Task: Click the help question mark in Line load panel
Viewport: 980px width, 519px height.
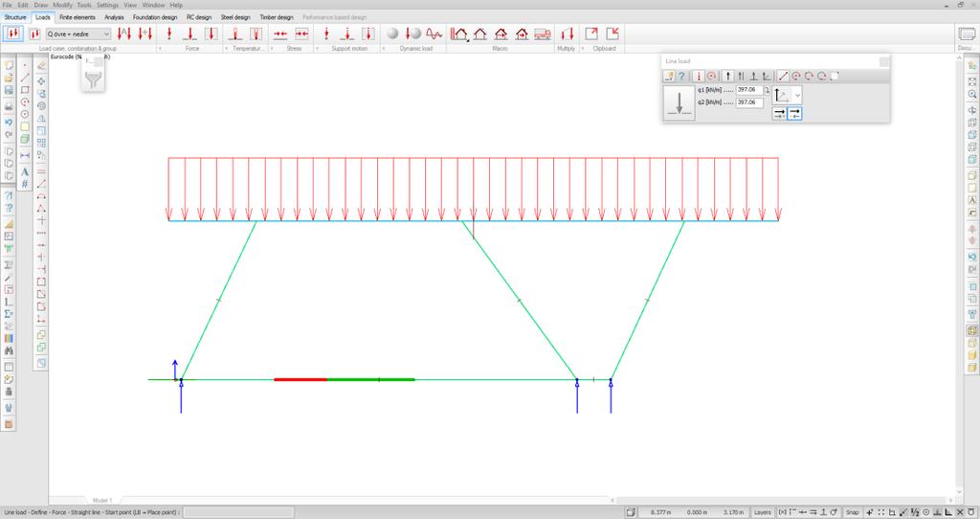Action: [681, 77]
